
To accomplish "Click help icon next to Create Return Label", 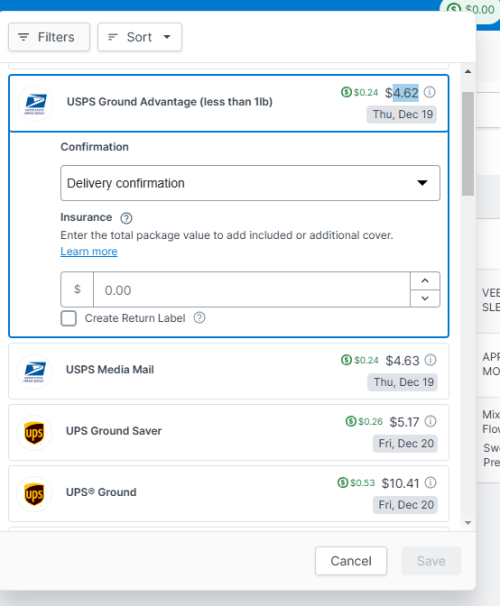I will pyautogui.click(x=199, y=318).
